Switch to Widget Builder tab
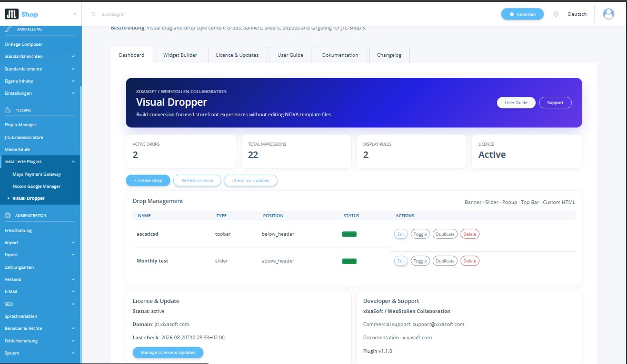Image resolution: width=627 pixels, height=364 pixels. [180, 55]
